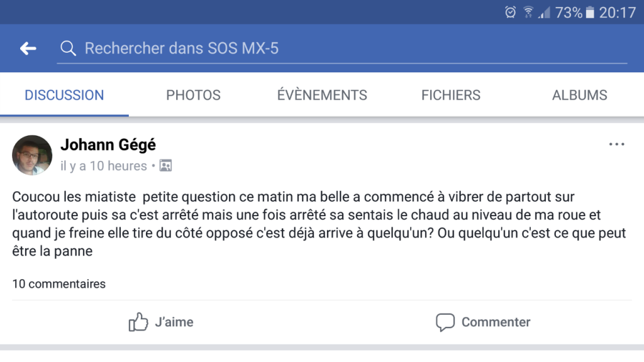Switch to the Albums tab
The width and height of the screenshot is (644, 362).
[579, 96]
